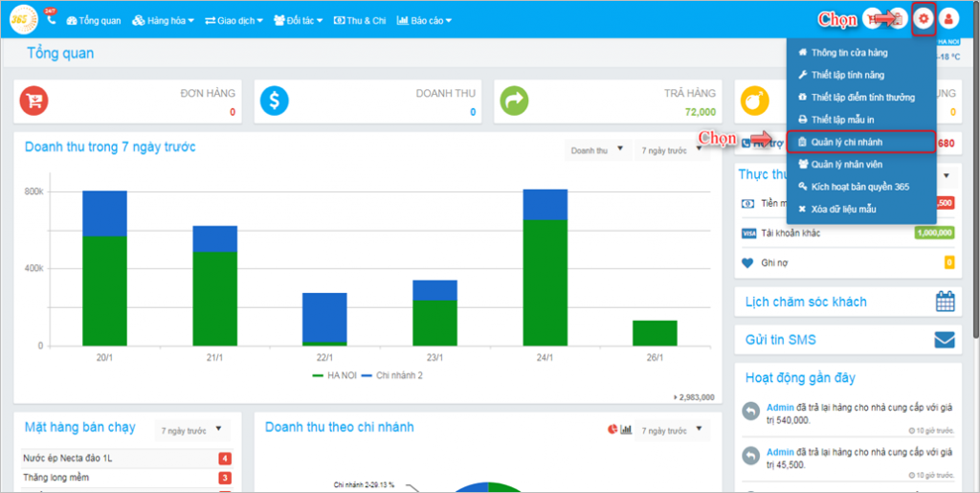Click the Admin link in recent activity

pyautogui.click(x=780, y=407)
